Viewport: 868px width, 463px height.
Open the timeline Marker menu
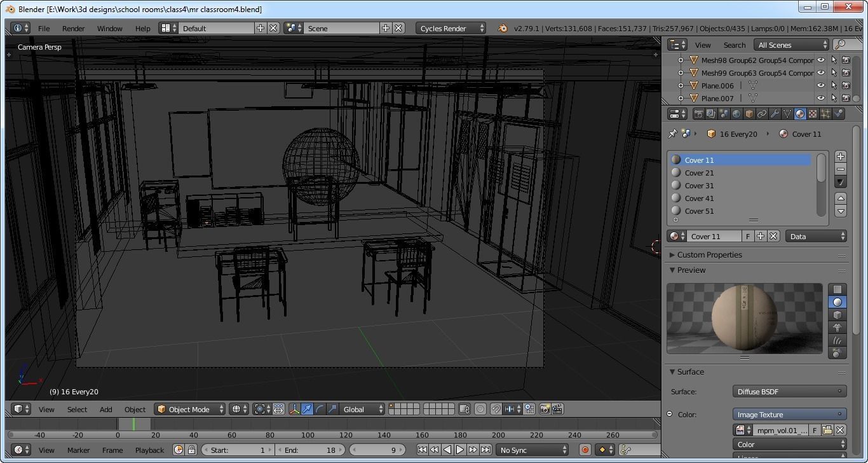point(78,450)
